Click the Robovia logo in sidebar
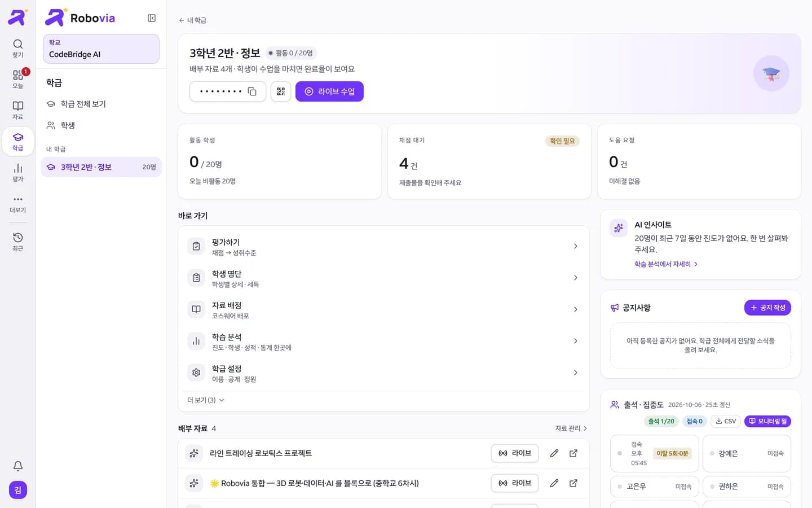Viewport: 812px width, 508px height. tap(80, 18)
